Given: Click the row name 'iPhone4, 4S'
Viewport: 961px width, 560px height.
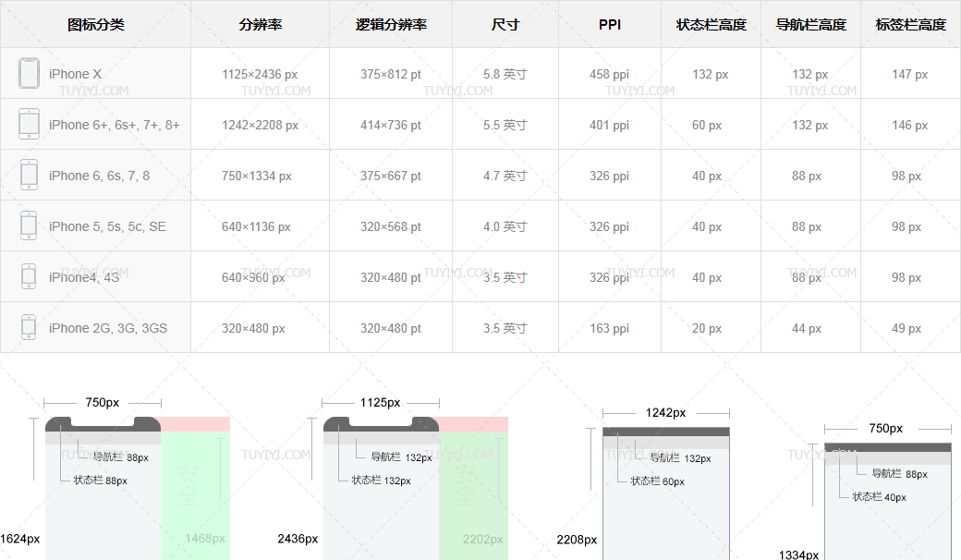Looking at the screenshot, I should (x=85, y=277).
